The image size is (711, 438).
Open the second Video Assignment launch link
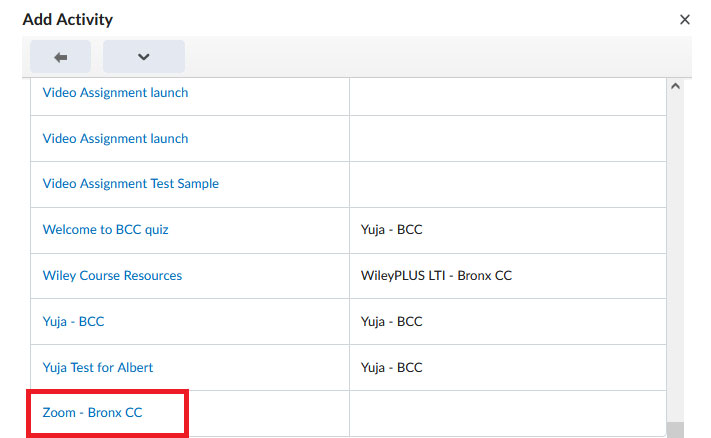pos(115,138)
